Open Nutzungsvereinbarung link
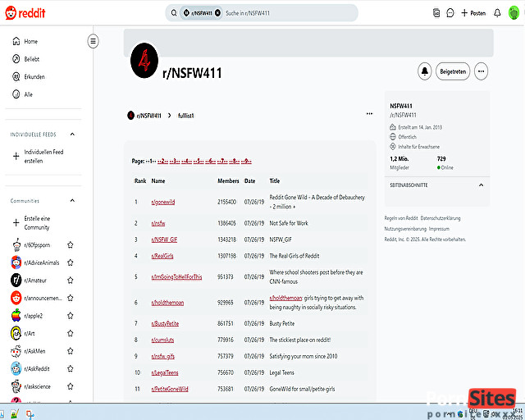The image size is (525, 420). point(405,229)
